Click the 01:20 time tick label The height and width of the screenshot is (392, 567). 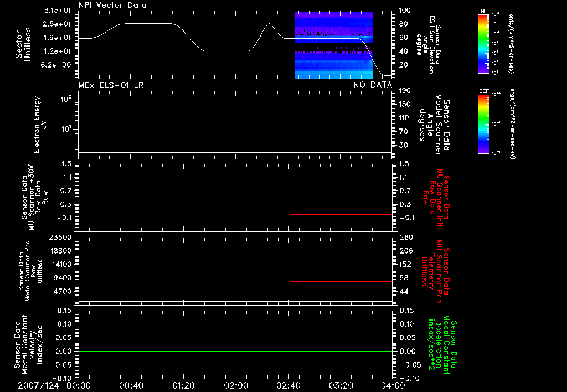coord(183,385)
